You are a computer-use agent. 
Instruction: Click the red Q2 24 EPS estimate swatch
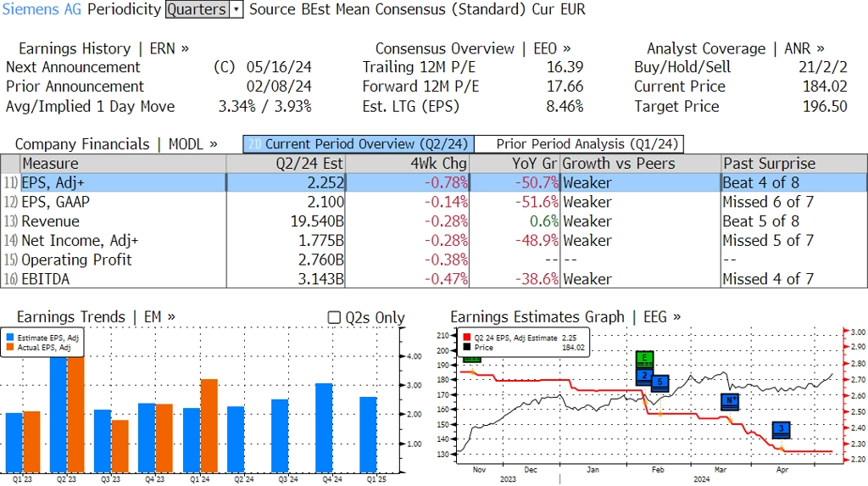pos(467,338)
